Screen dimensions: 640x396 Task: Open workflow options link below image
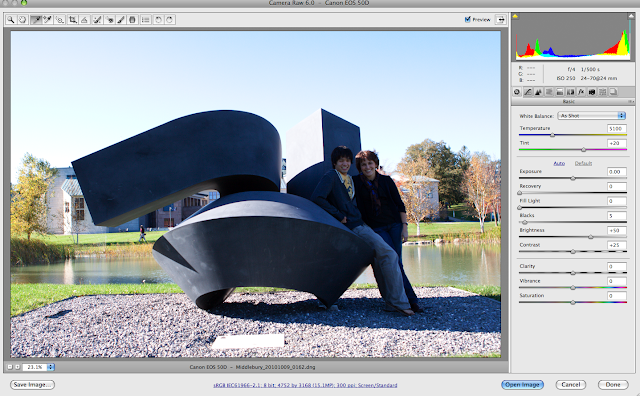pyautogui.click(x=305, y=385)
